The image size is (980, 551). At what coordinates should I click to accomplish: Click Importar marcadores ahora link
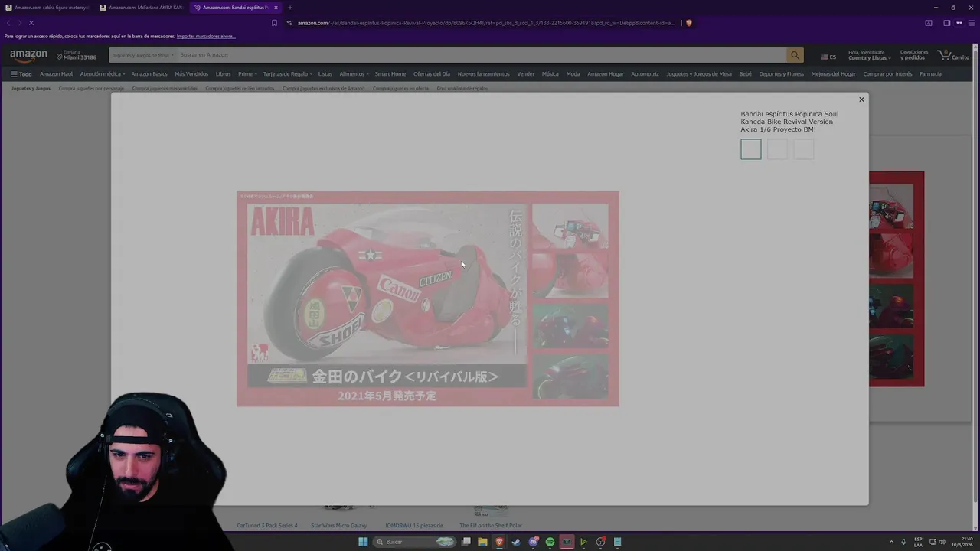pyautogui.click(x=206, y=36)
